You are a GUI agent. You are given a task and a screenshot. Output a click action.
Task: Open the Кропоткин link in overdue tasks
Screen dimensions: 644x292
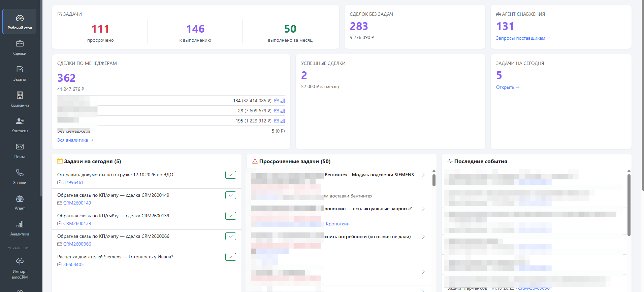[x=337, y=224]
